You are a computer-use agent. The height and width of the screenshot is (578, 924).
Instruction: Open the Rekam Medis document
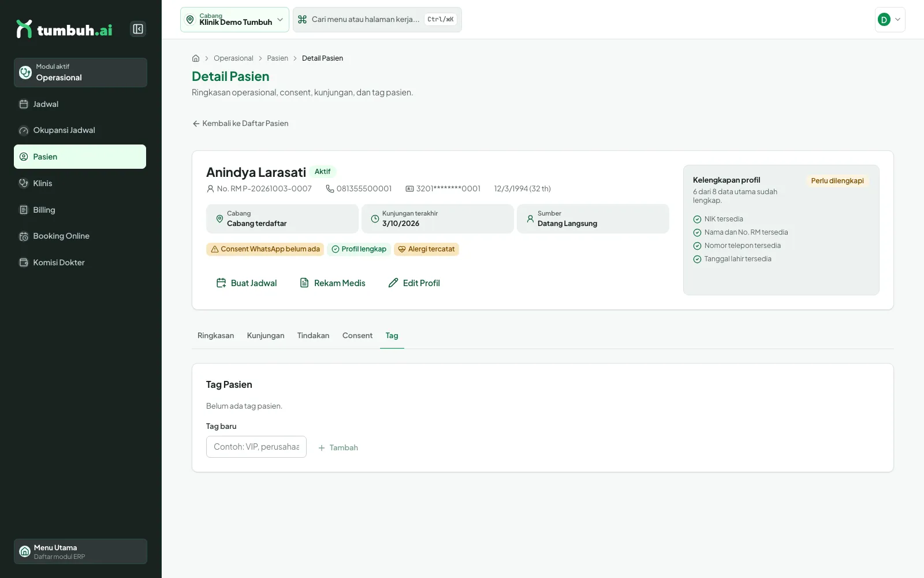(333, 283)
